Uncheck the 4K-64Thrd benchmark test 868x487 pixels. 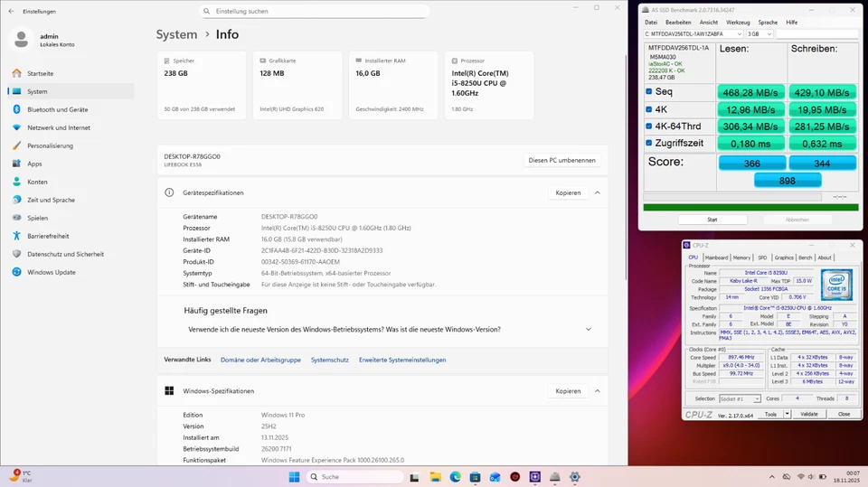tap(649, 126)
